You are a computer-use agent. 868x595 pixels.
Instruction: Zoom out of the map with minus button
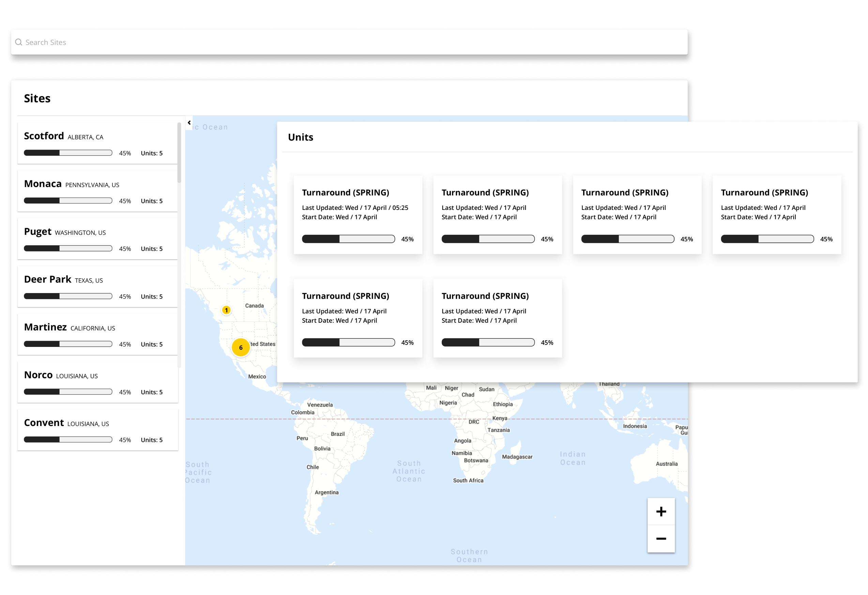[x=661, y=538]
